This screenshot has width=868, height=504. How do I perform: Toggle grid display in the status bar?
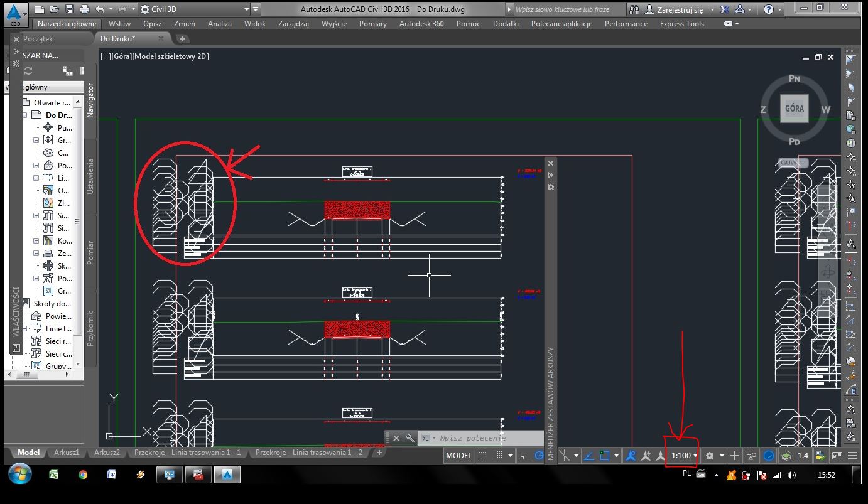coord(483,455)
